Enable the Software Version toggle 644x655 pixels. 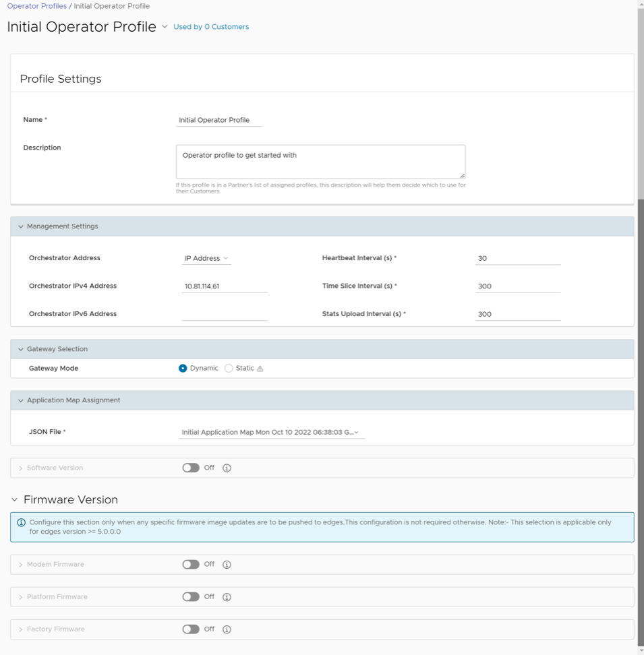tap(192, 468)
